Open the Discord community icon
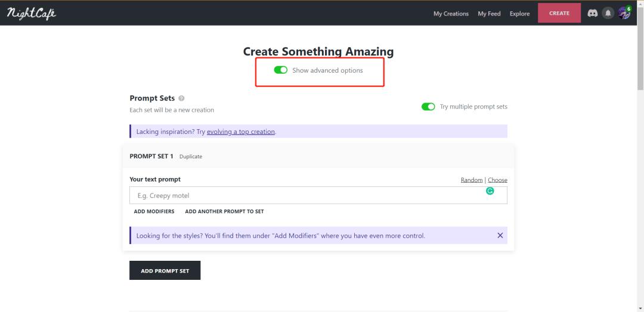 pos(593,13)
